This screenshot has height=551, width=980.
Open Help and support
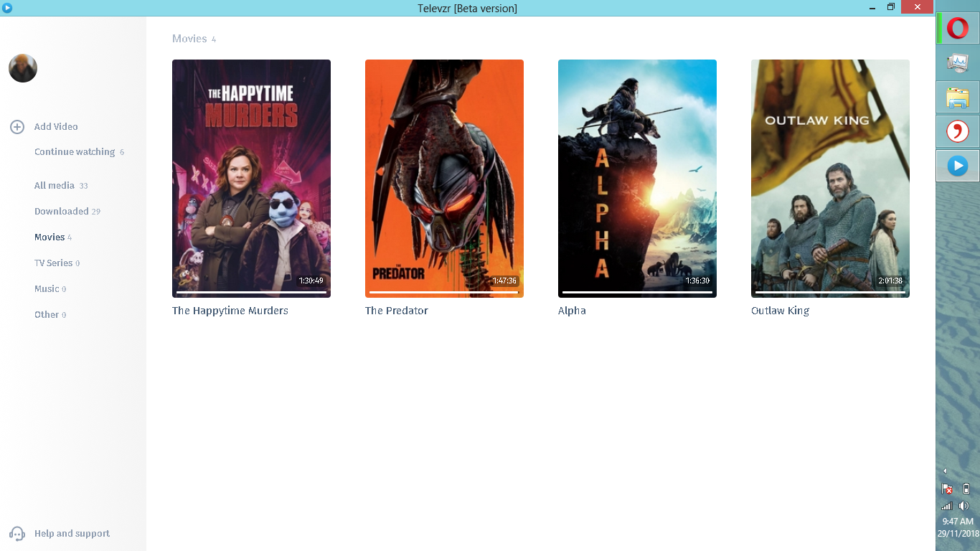[x=72, y=534]
